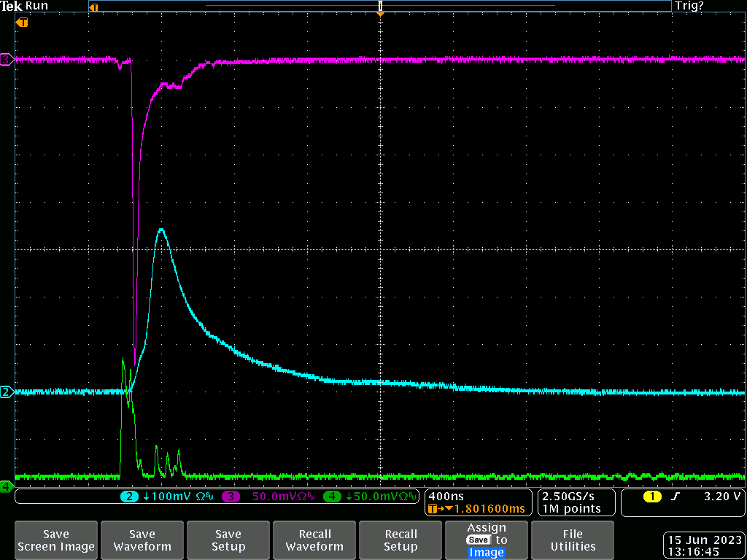Screen dimensions: 747x560
Task: Open the 400ns horizontal scale readout
Action: point(446,496)
